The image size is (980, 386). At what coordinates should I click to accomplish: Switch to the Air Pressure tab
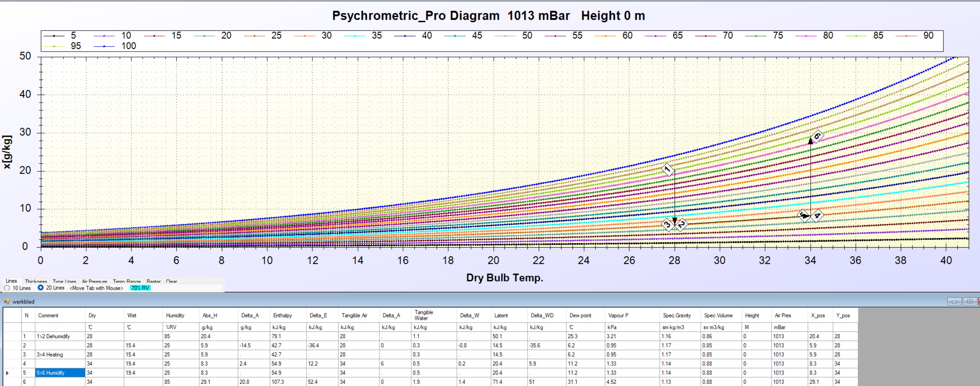click(94, 282)
